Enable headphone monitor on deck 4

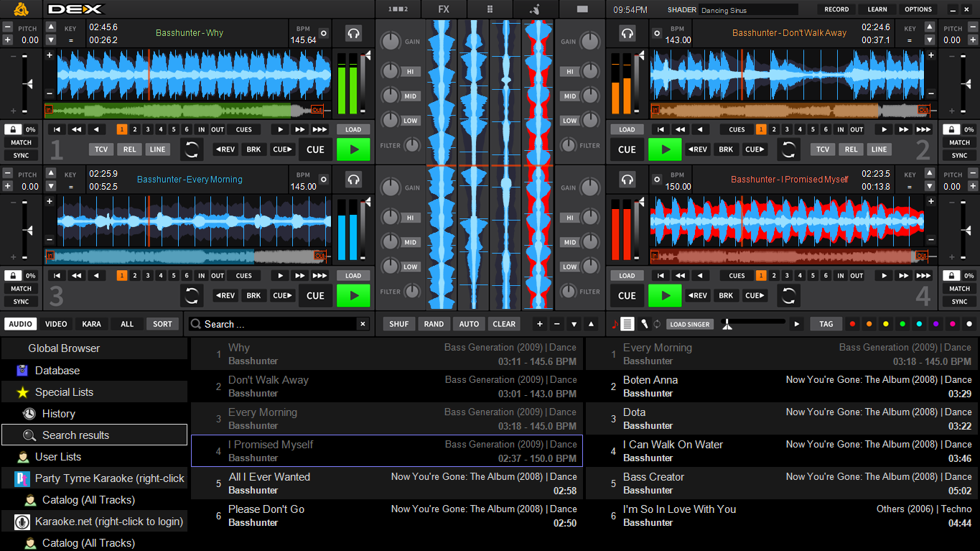click(x=627, y=180)
